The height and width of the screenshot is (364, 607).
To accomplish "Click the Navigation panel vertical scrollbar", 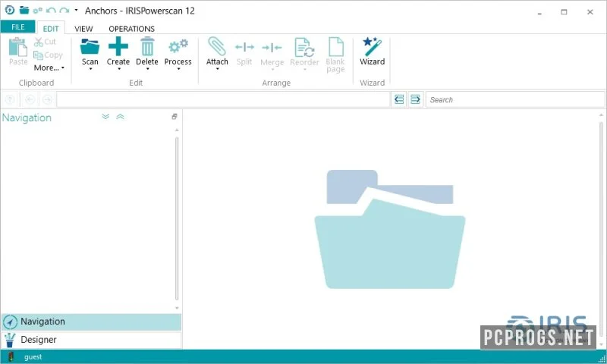I will coord(177,218).
